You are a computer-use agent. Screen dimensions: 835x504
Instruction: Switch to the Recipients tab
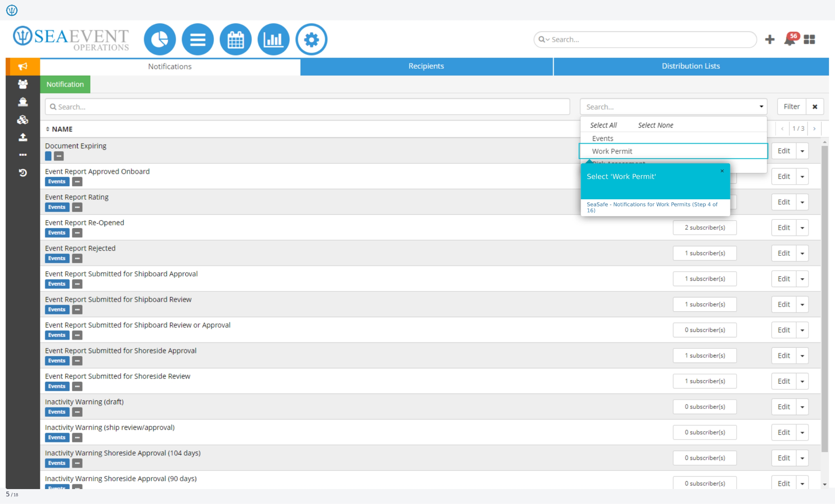(x=426, y=66)
